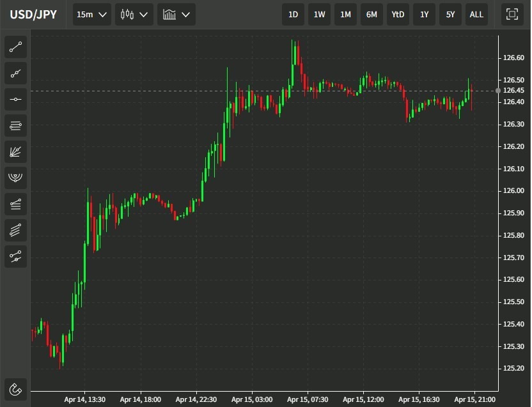The image size is (532, 407).
Task: Open the 15m timeframe dropdown
Action: [x=91, y=14]
